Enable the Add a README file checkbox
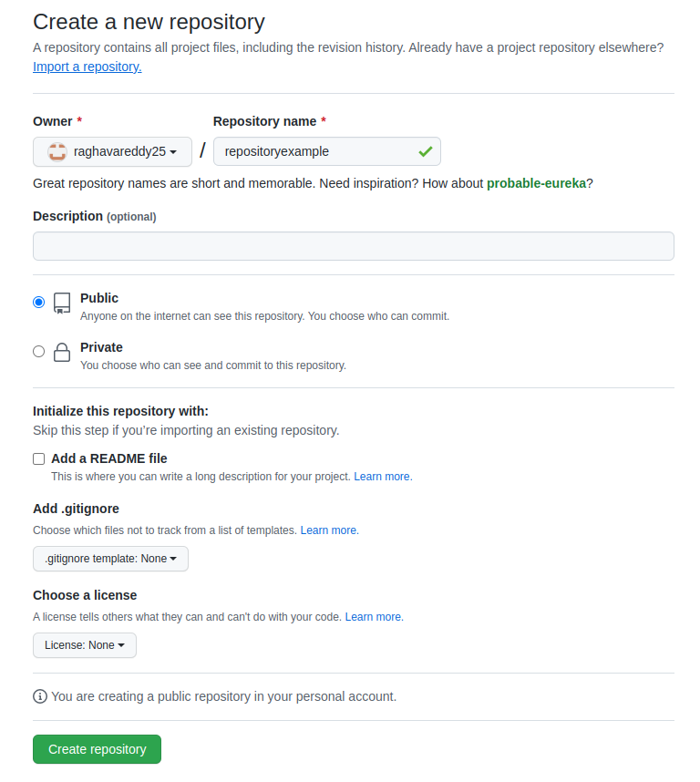Image resolution: width=700 pixels, height=782 pixels. (38, 458)
